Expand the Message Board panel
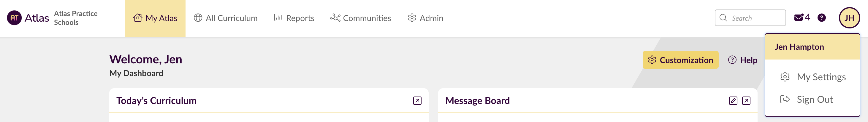 [x=746, y=100]
